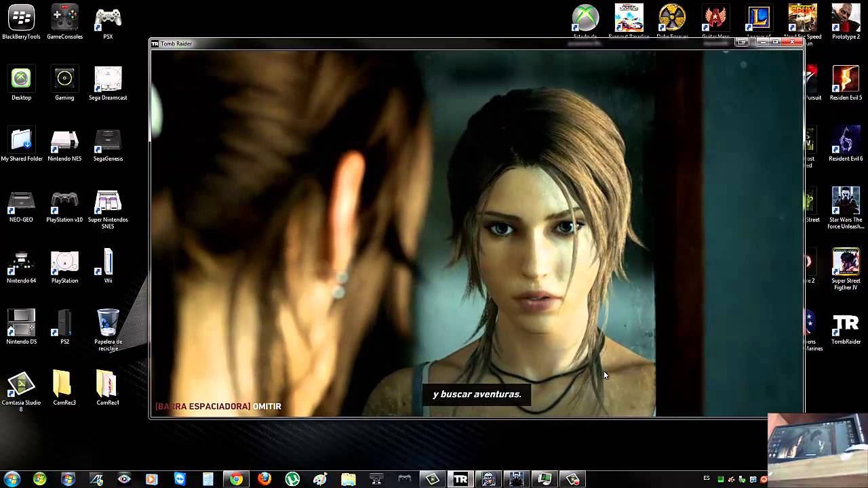Launch the TombRaider desktop shortcut
Screen dimensions: 868x488
(846, 328)
